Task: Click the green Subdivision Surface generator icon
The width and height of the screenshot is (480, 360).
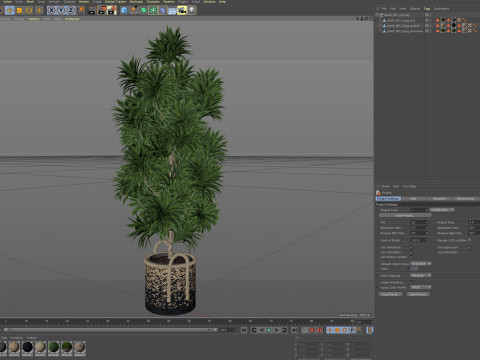Action: coord(143,10)
